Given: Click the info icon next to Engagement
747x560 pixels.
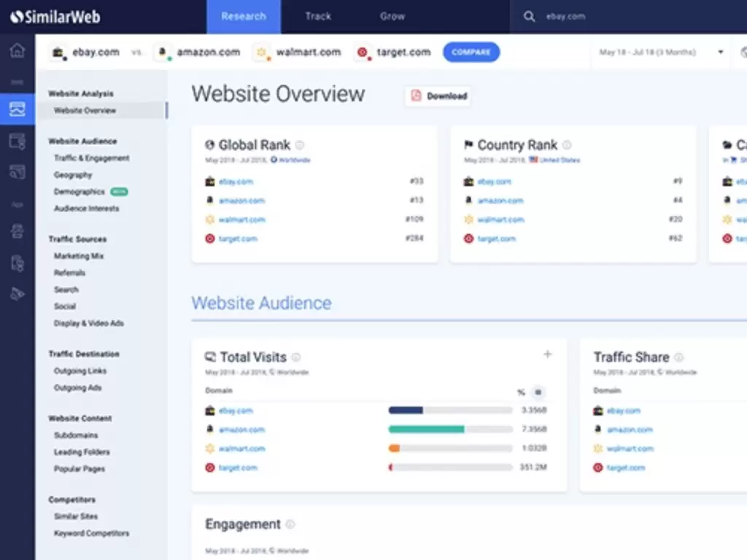Looking at the screenshot, I should click(290, 524).
